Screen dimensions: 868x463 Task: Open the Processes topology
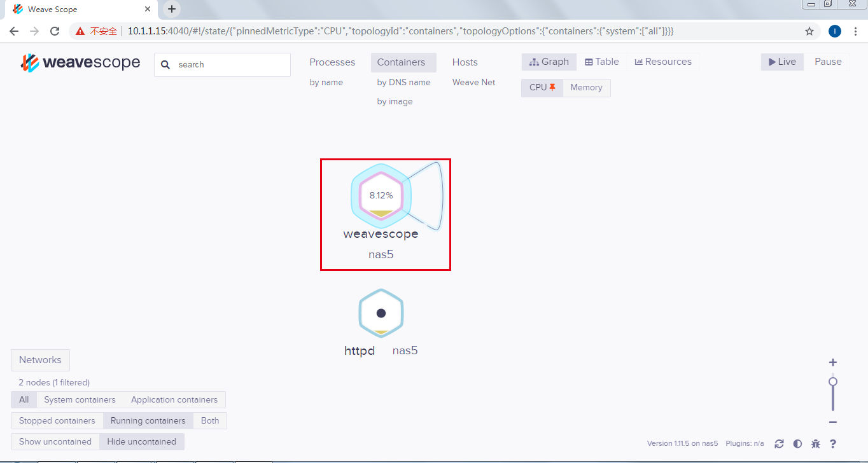332,62
